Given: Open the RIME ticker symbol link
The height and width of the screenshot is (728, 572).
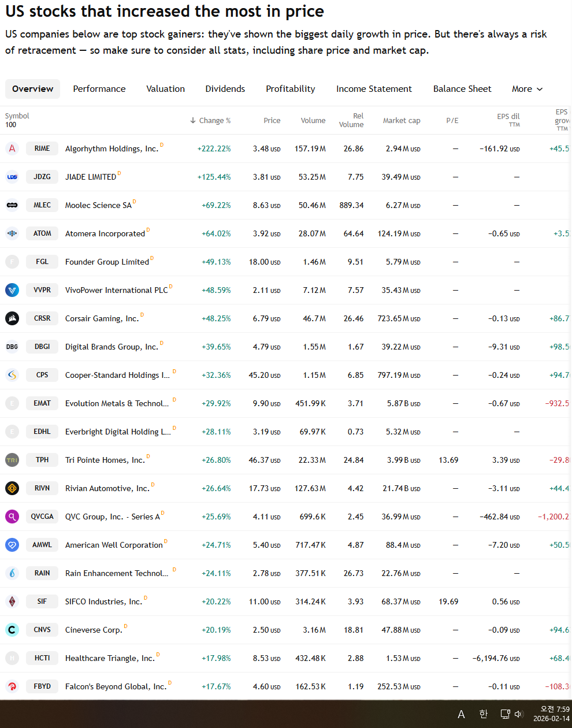Looking at the screenshot, I should [x=42, y=148].
